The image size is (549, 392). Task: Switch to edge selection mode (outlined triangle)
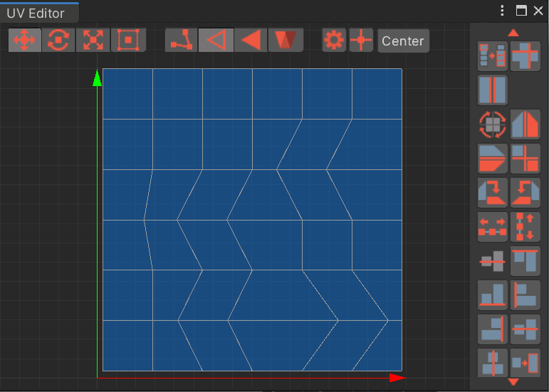coord(216,40)
